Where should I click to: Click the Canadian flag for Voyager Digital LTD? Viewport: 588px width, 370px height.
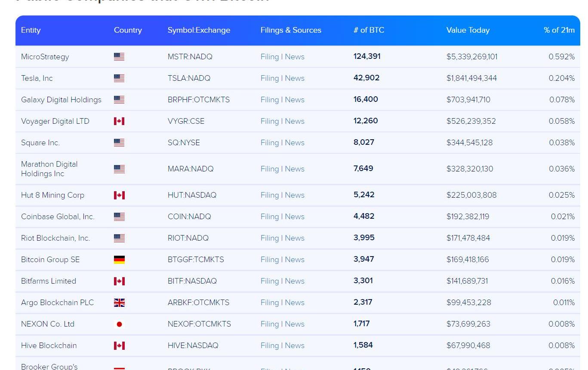coord(119,121)
